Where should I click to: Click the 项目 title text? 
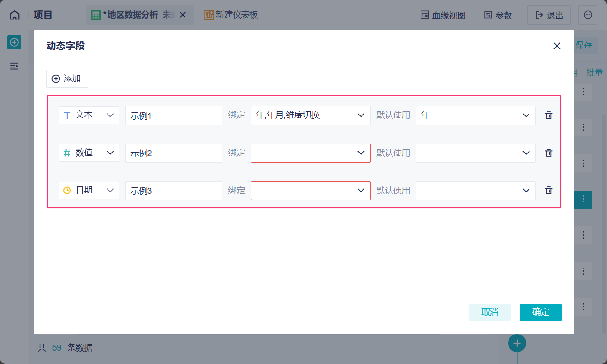tap(43, 15)
